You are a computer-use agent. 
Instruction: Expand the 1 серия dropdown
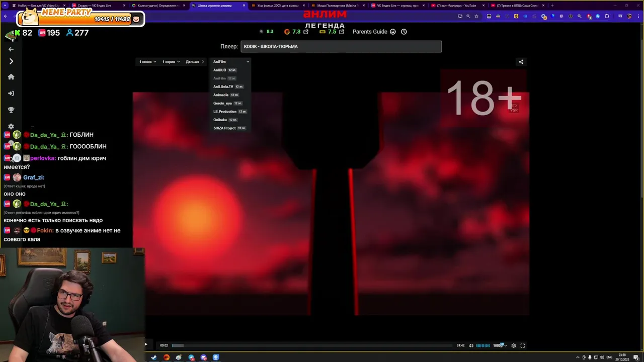tap(171, 62)
